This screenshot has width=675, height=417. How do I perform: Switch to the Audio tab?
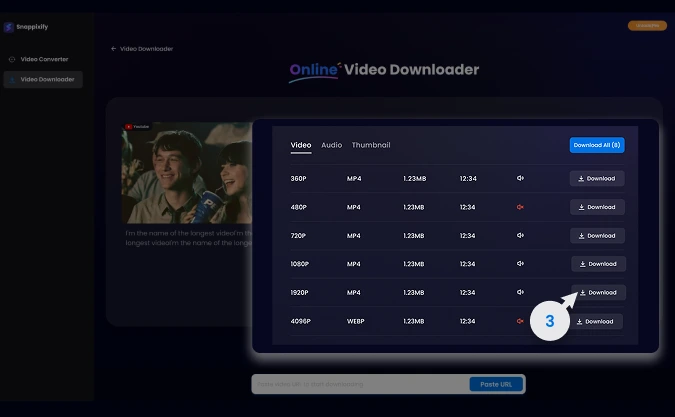[331, 145]
